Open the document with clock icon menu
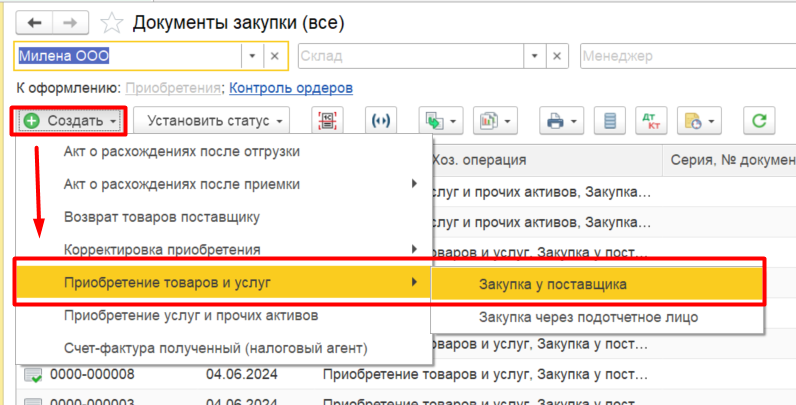 click(x=700, y=121)
